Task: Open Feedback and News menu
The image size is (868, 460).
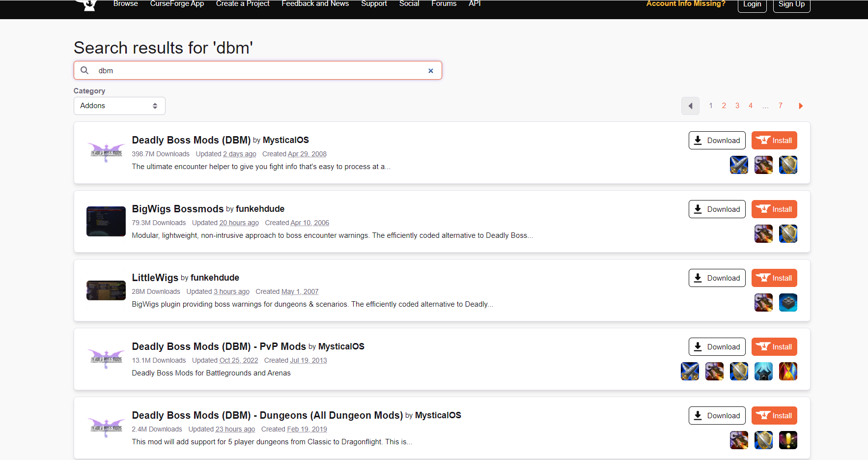Action: 315,4
